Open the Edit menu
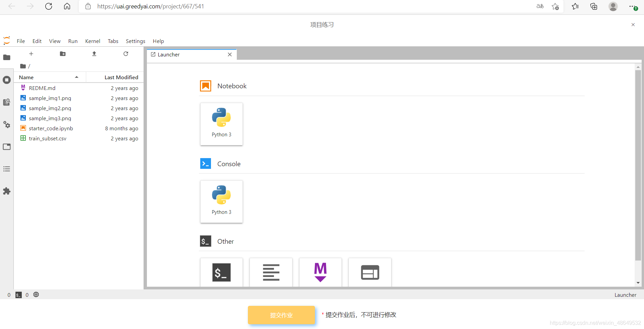 37,41
